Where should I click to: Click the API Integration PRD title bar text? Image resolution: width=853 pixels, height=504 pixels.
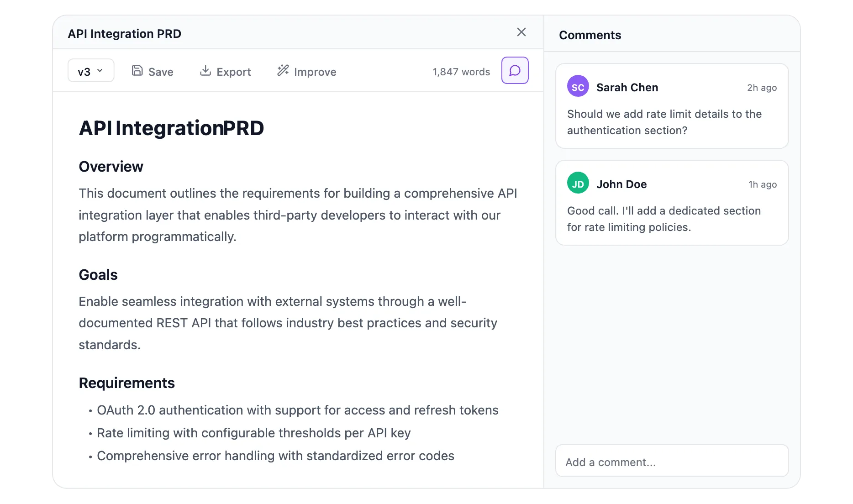(124, 33)
